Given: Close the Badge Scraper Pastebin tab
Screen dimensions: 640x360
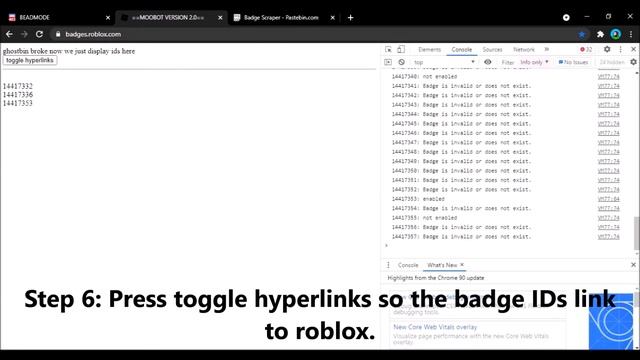Looking at the screenshot, I should pos(333,18).
